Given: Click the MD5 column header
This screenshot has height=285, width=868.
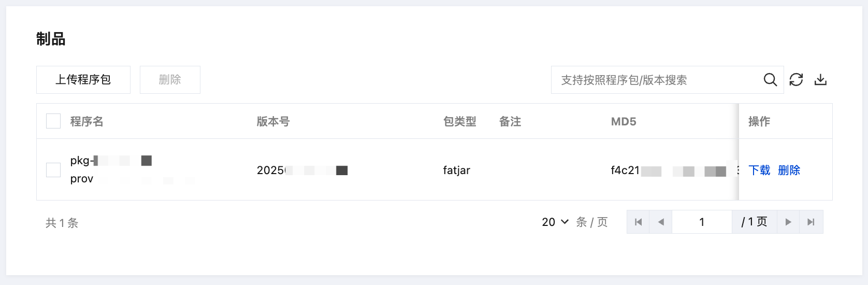Looking at the screenshot, I should click(624, 121).
